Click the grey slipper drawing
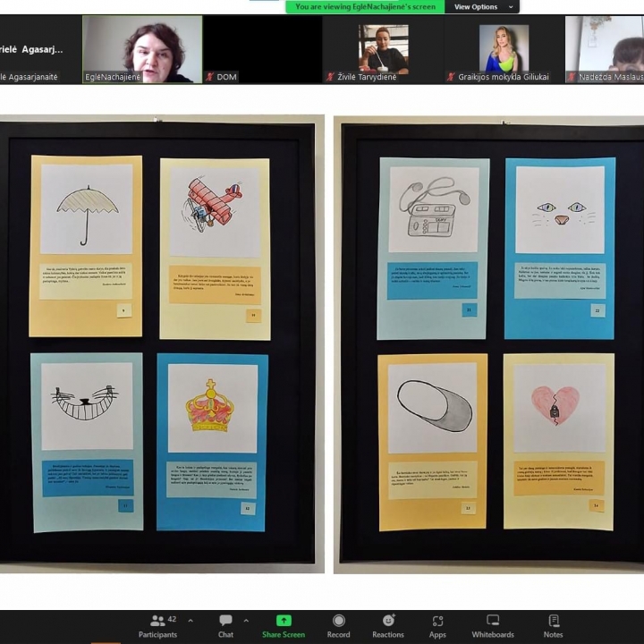Image resolution: width=644 pixels, height=644 pixels. [435, 406]
